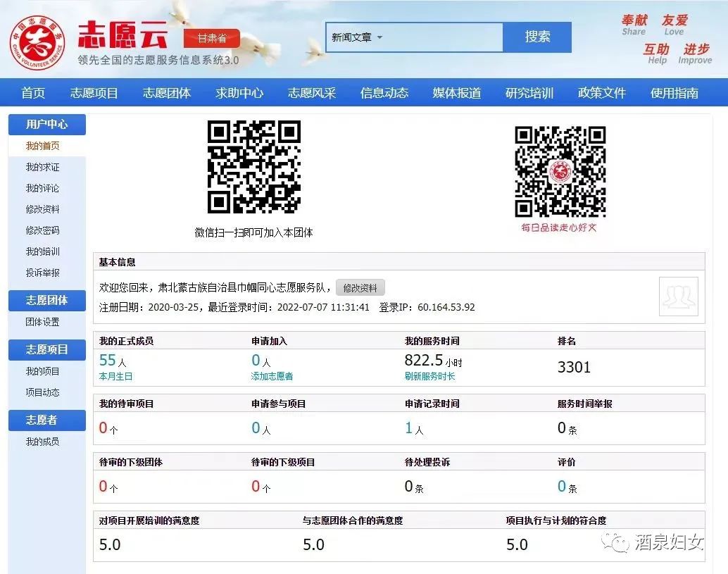Viewport: 728px width, 574px height.
Task: Open 求助中心 from the top menu
Action: (x=239, y=93)
